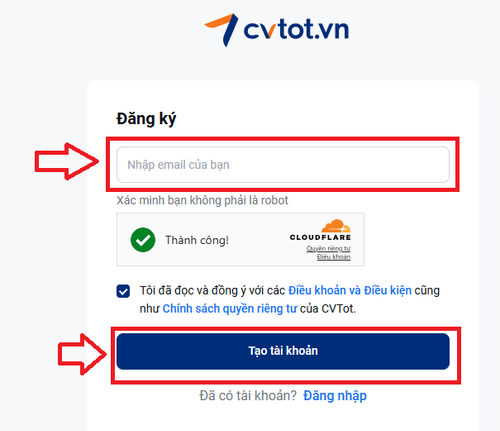This screenshot has width=500, height=431.
Task: Open 'Điều khoản và Điều kiện' link
Action: coord(350,290)
